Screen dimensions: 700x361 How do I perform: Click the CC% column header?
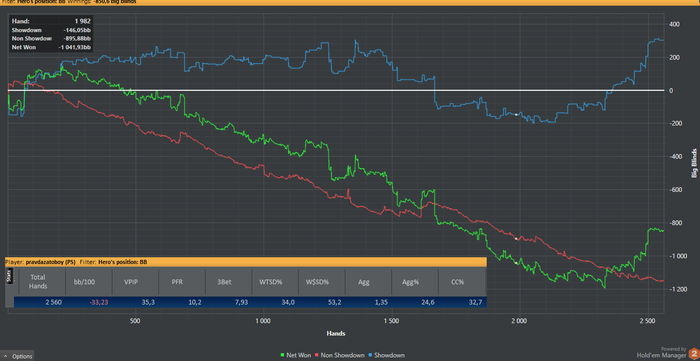pos(462,282)
